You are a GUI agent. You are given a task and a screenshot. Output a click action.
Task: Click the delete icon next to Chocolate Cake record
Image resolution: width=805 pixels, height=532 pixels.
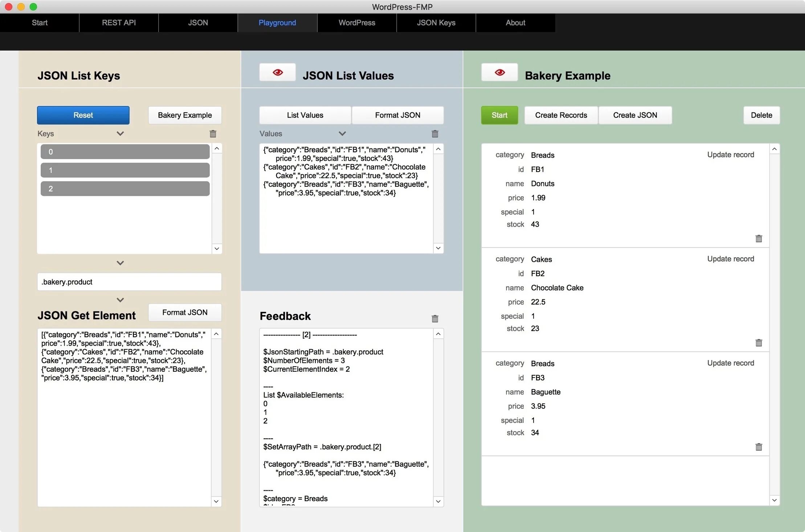click(759, 343)
